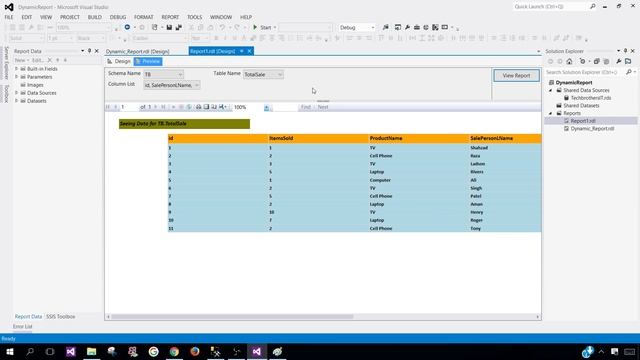The height and width of the screenshot is (360, 640).
Task: Toggle Print Layout in the report viewer toolbar
Action: click(207, 107)
